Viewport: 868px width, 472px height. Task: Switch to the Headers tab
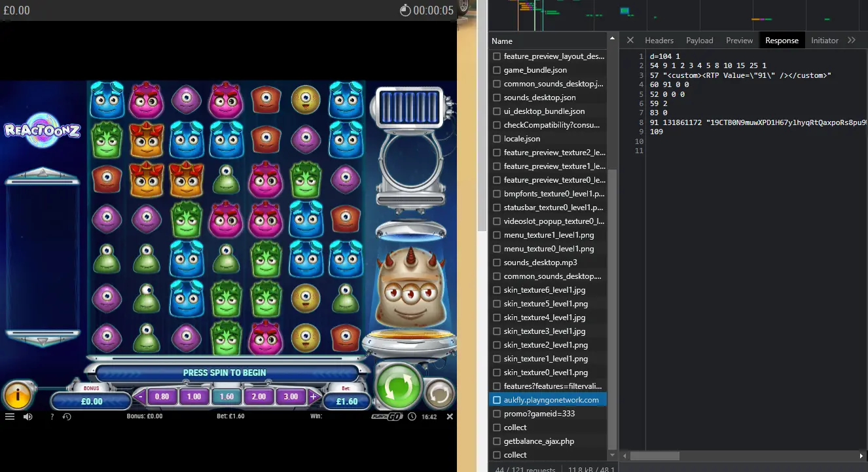(x=659, y=40)
